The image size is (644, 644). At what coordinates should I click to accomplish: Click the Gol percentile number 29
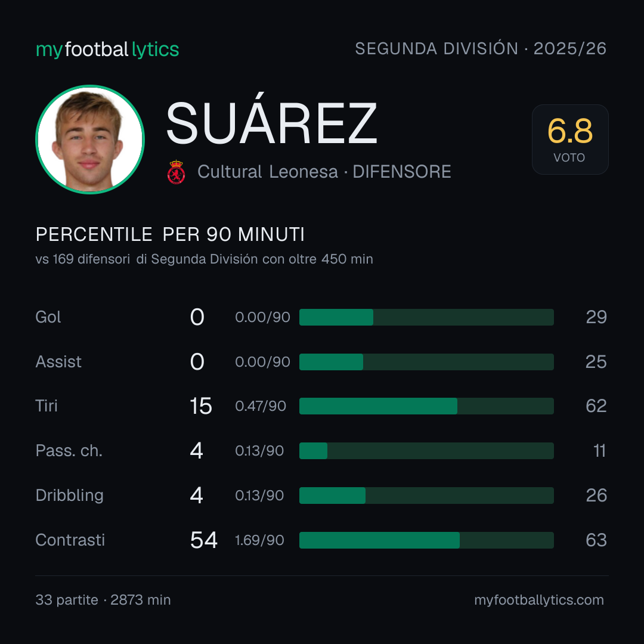[596, 317]
